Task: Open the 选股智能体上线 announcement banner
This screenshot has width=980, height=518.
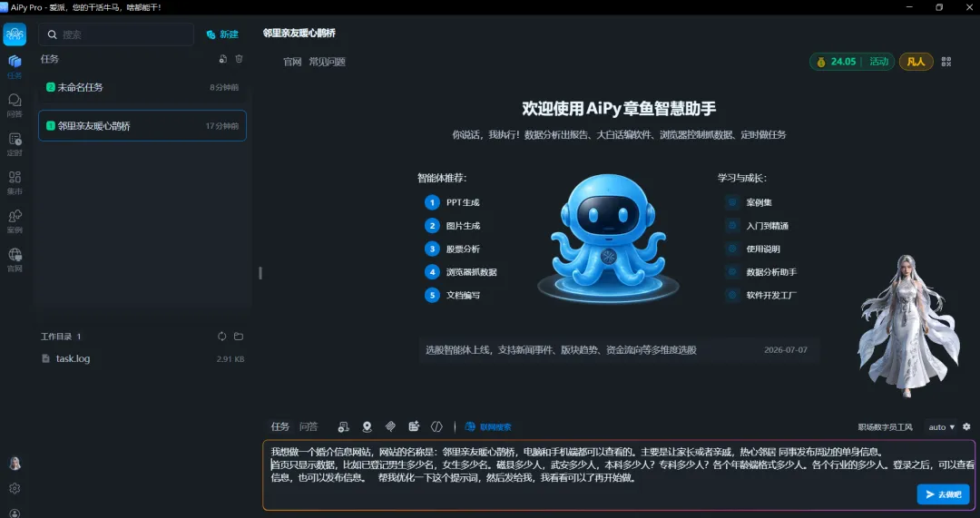Action: point(619,350)
